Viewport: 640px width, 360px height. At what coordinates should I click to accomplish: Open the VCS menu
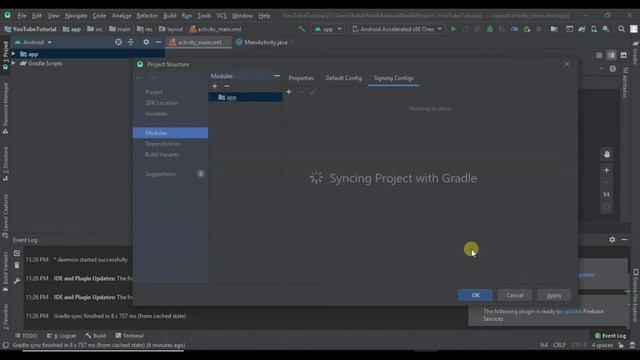221,16
